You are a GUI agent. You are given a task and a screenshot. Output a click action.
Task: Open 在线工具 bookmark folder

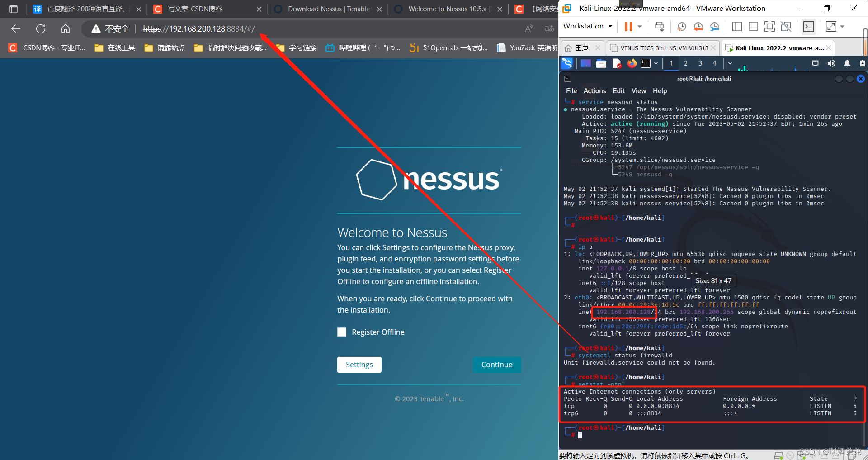pyautogui.click(x=115, y=48)
